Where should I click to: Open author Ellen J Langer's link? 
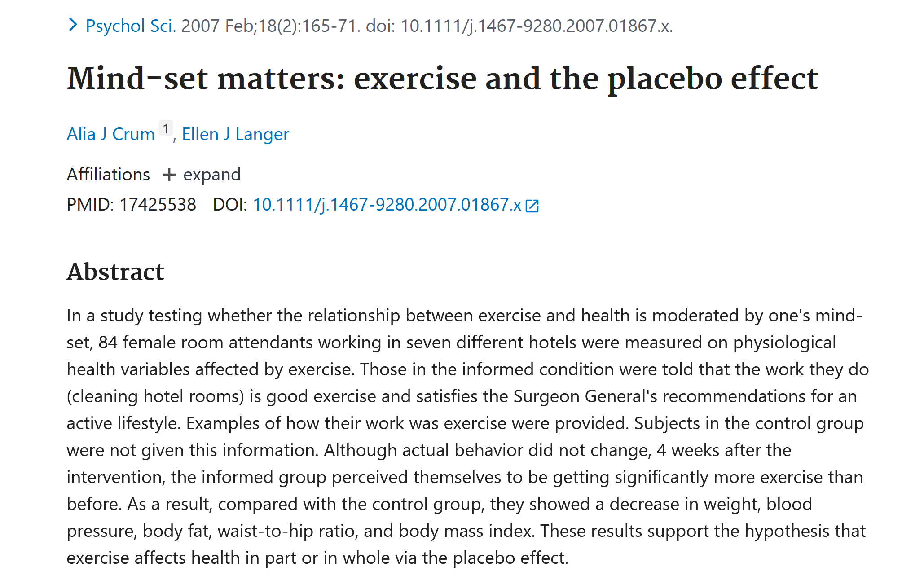(235, 134)
